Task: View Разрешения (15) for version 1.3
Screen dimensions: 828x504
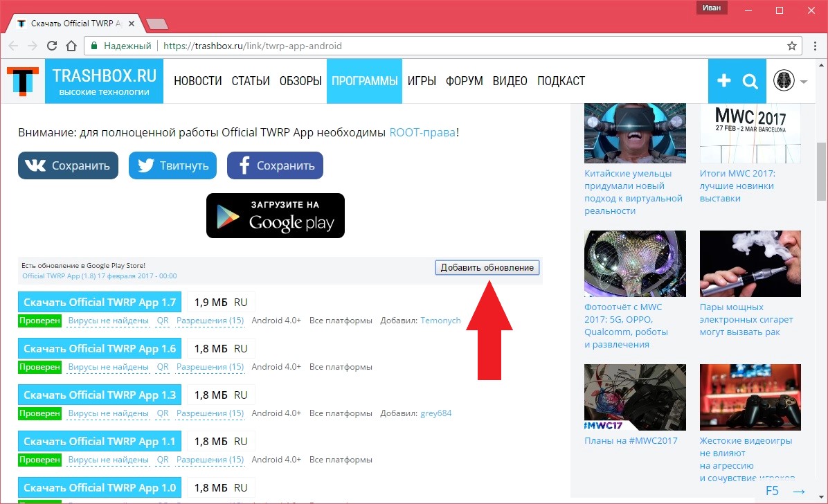Action: (x=210, y=414)
